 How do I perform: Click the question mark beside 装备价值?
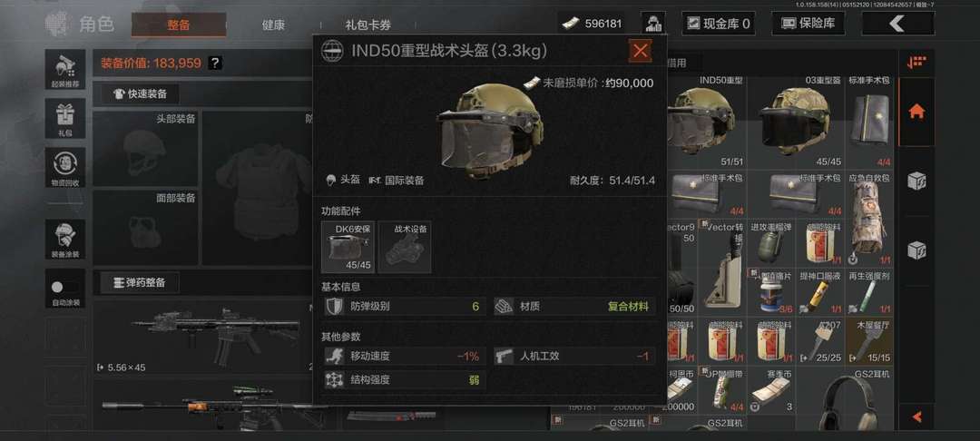215,64
